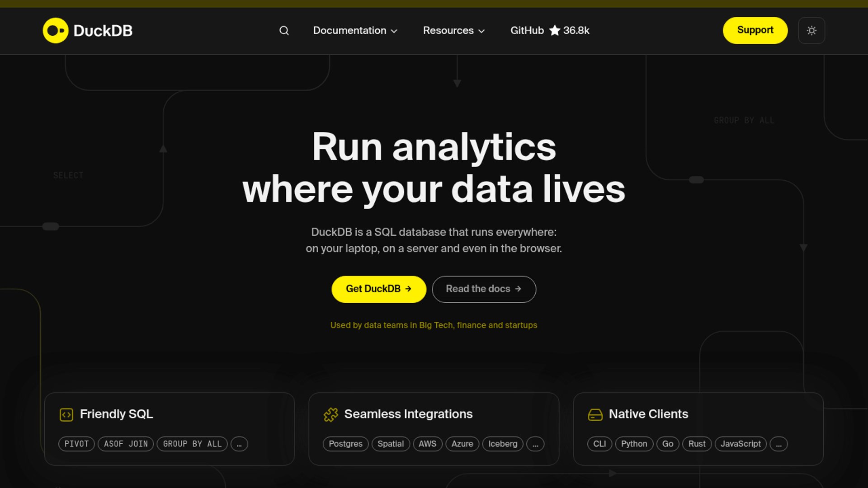Image resolution: width=868 pixels, height=488 pixels.
Task: Click the Friendly SQL code icon
Action: point(66,414)
